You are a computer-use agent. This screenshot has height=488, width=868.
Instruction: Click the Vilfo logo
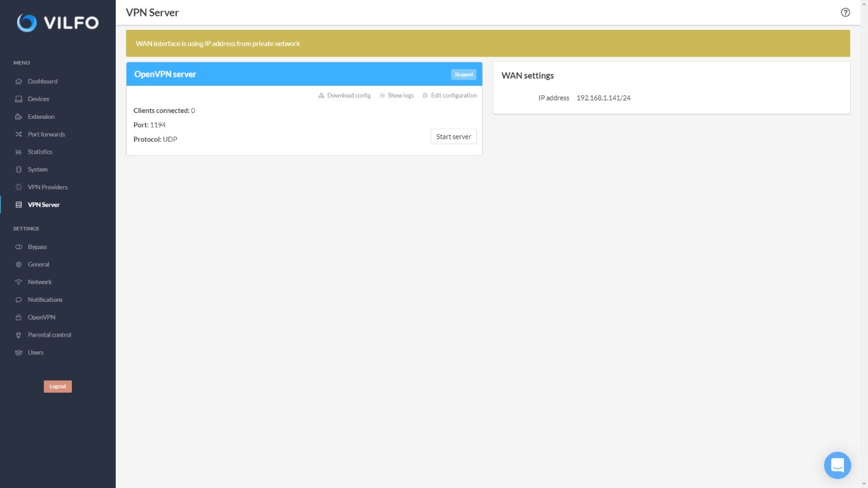point(58,23)
